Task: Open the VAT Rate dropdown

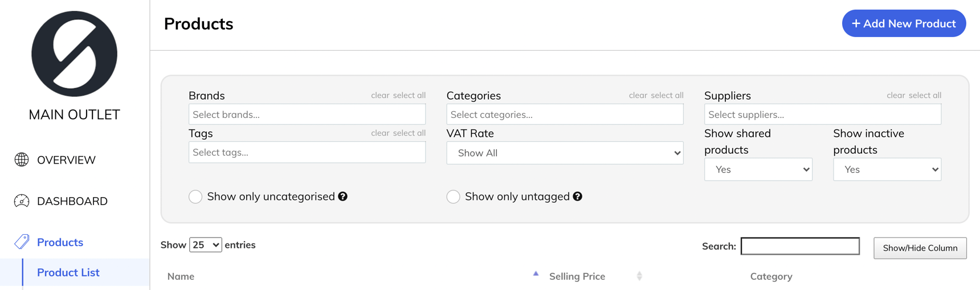Action: tap(565, 153)
